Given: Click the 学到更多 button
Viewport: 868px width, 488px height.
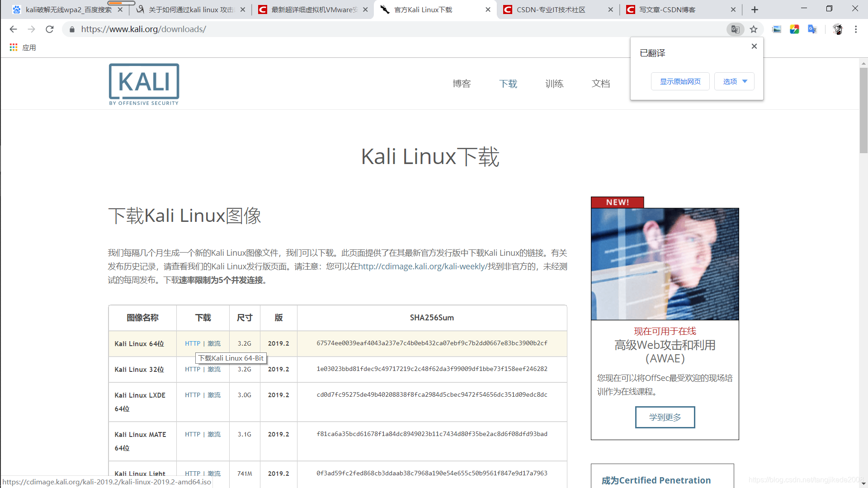Looking at the screenshot, I should (665, 417).
